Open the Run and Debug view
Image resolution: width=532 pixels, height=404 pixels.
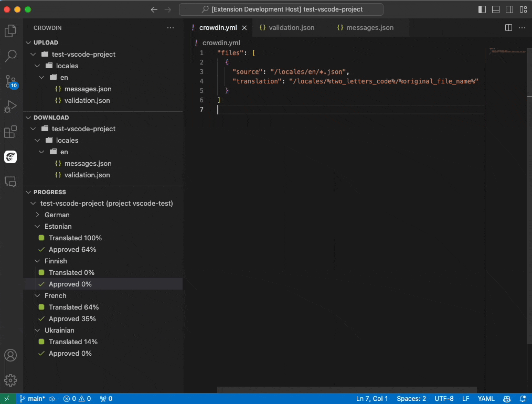click(x=10, y=107)
